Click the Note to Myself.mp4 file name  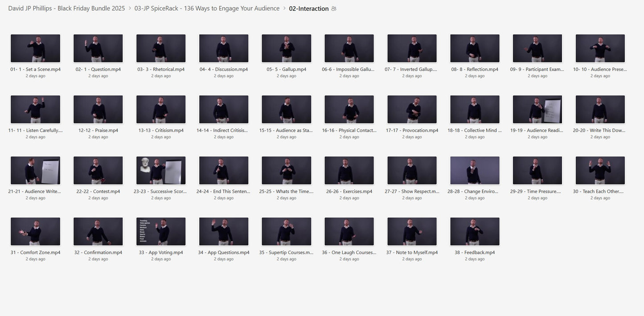click(x=412, y=252)
